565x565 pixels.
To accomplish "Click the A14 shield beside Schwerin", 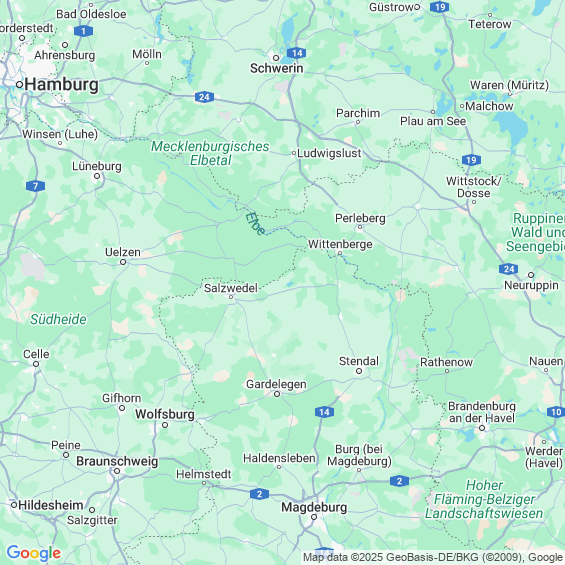I will [x=297, y=53].
